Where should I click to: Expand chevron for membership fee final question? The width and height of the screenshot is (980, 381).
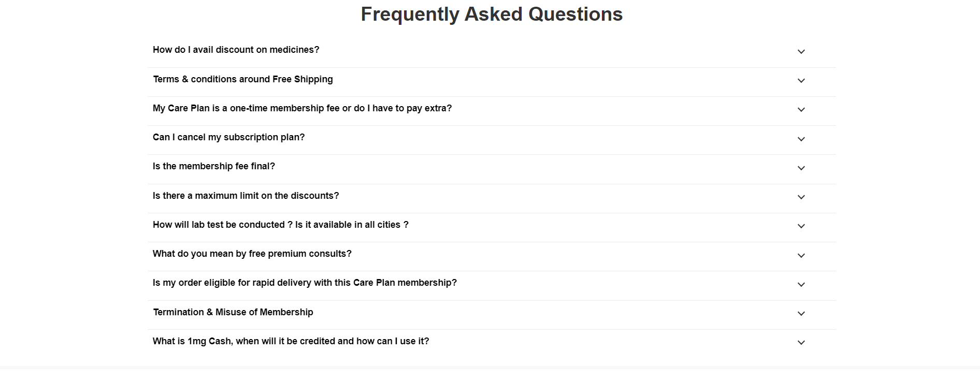(x=801, y=168)
